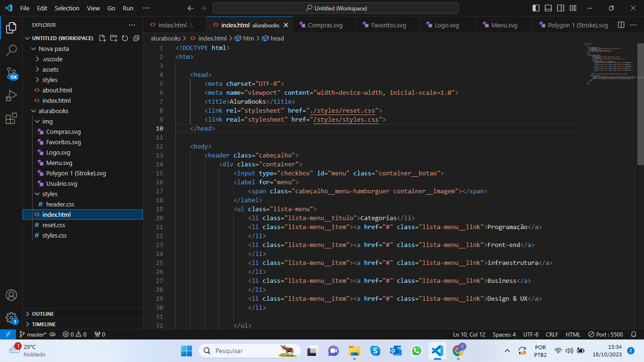Click the New File icon in Explorer

(102, 38)
